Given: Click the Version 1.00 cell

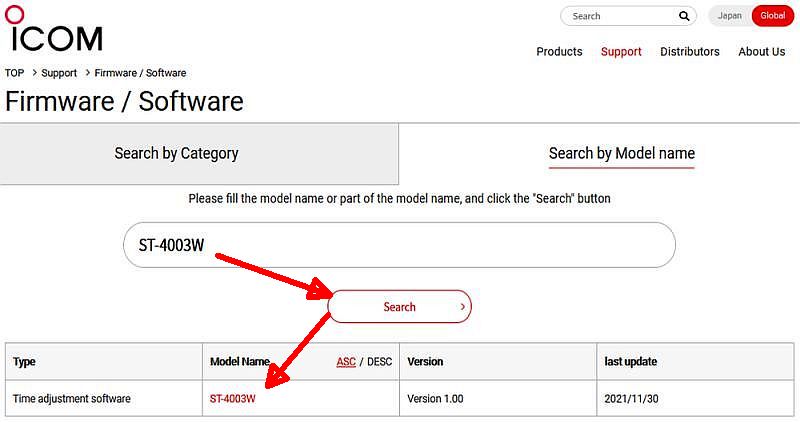Looking at the screenshot, I should tap(498, 399).
